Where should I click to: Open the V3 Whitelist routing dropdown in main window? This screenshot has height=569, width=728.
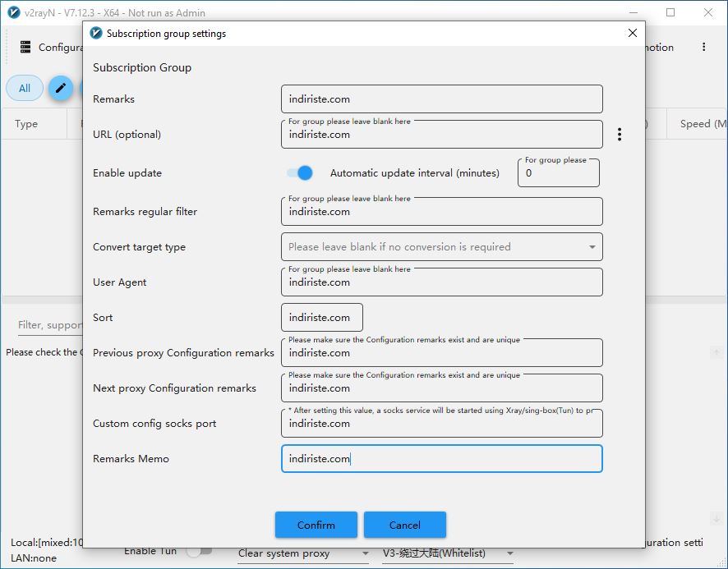[x=448, y=553]
